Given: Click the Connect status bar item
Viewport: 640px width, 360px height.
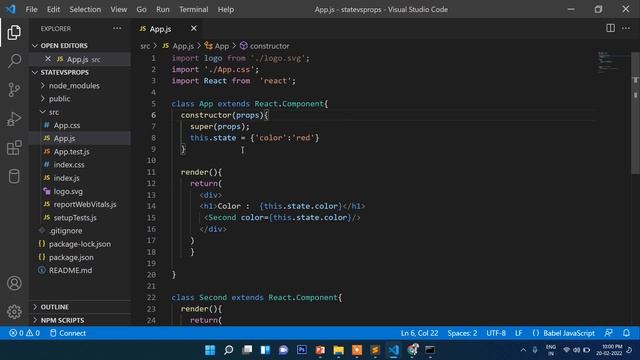Looking at the screenshot, I should click(68, 333).
